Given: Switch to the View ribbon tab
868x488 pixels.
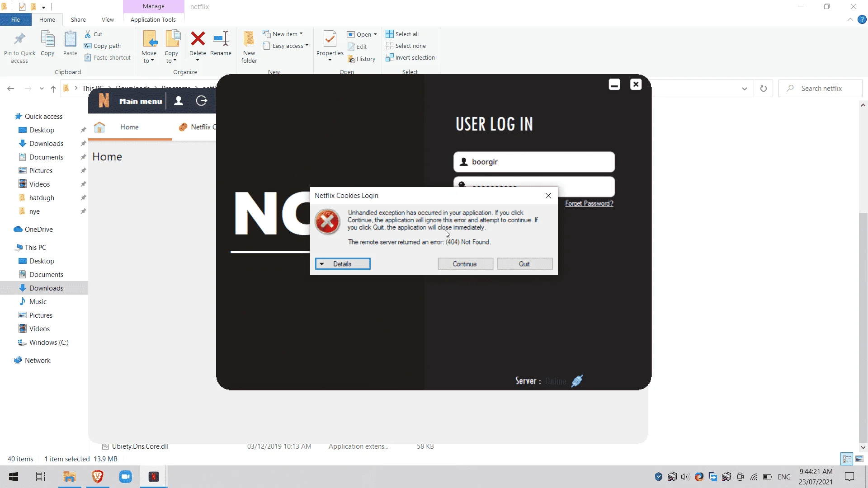Looking at the screenshot, I should point(108,19).
